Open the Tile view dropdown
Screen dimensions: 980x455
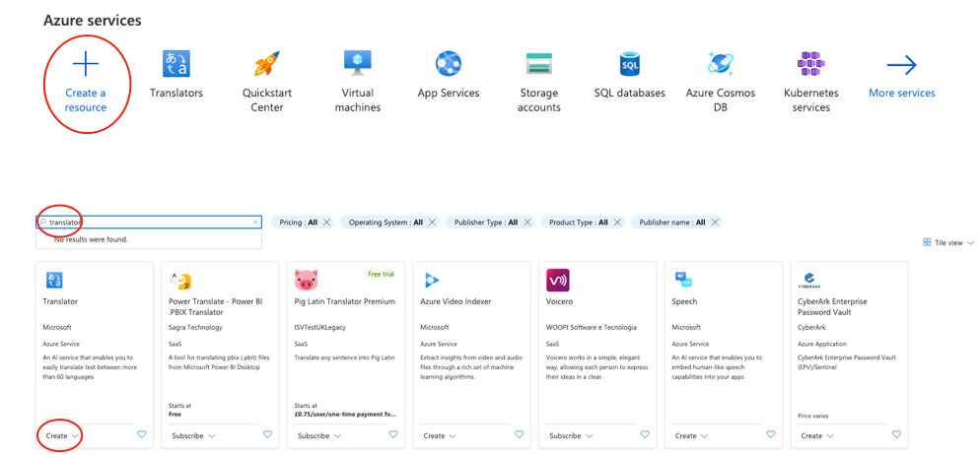(x=948, y=242)
